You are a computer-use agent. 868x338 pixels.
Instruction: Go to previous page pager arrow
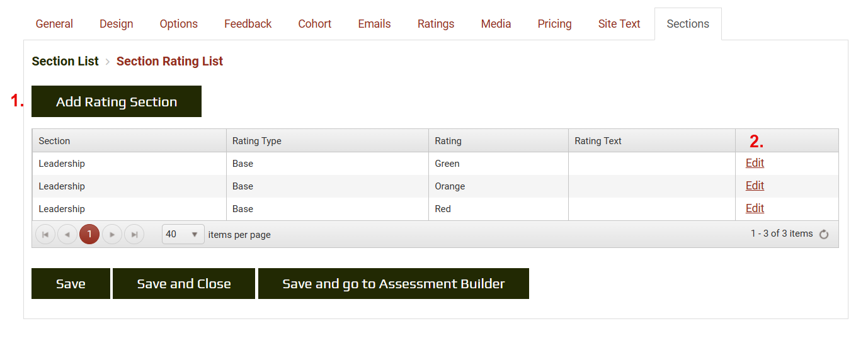(x=67, y=234)
